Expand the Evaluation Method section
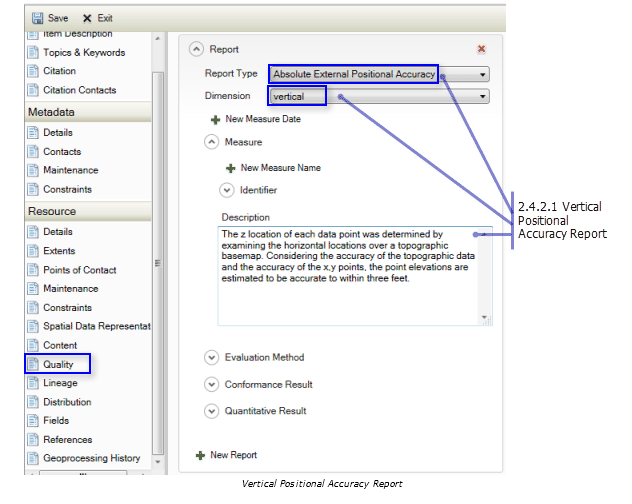This screenshot has height=504, width=632. pos(212,358)
